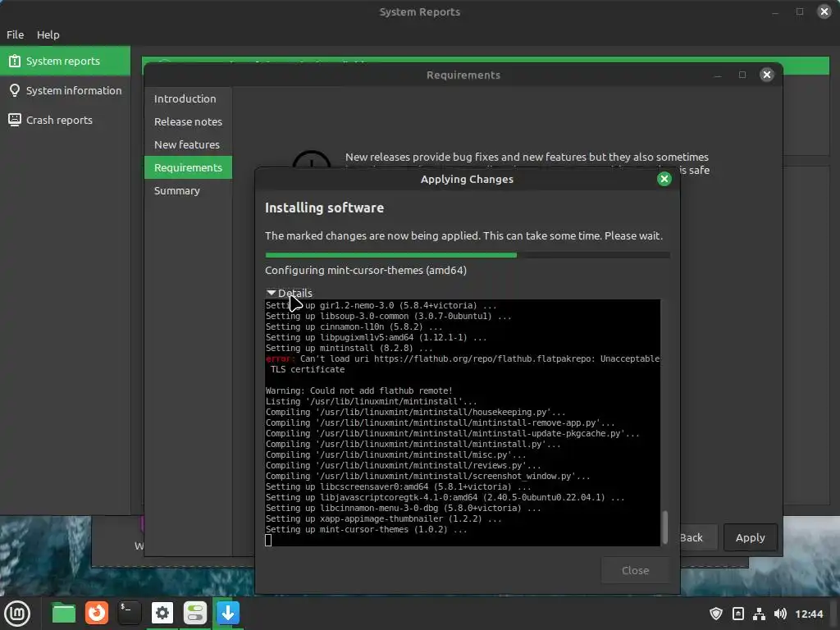
Task: Click the flathub.flatpakrepo error line
Action: [463, 364]
